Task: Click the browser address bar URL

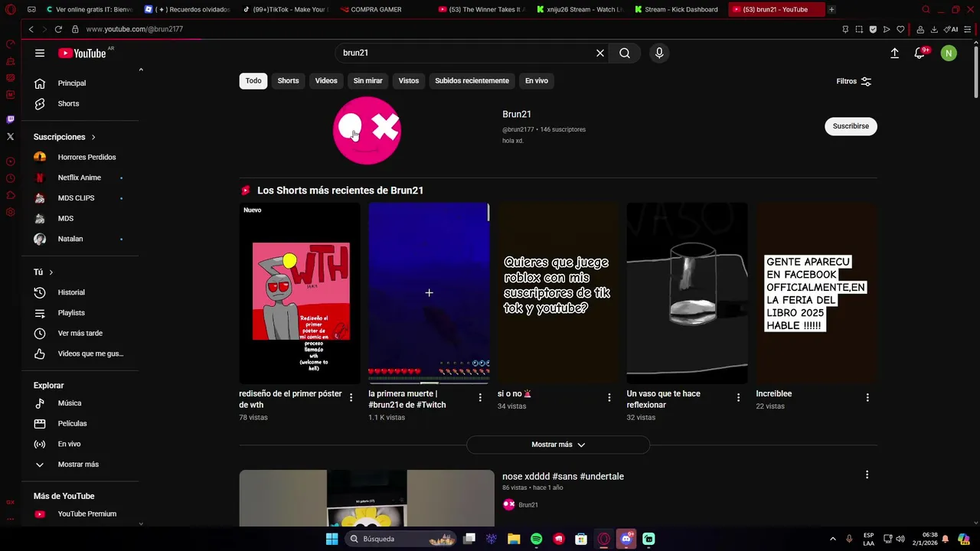Action: coord(134,29)
